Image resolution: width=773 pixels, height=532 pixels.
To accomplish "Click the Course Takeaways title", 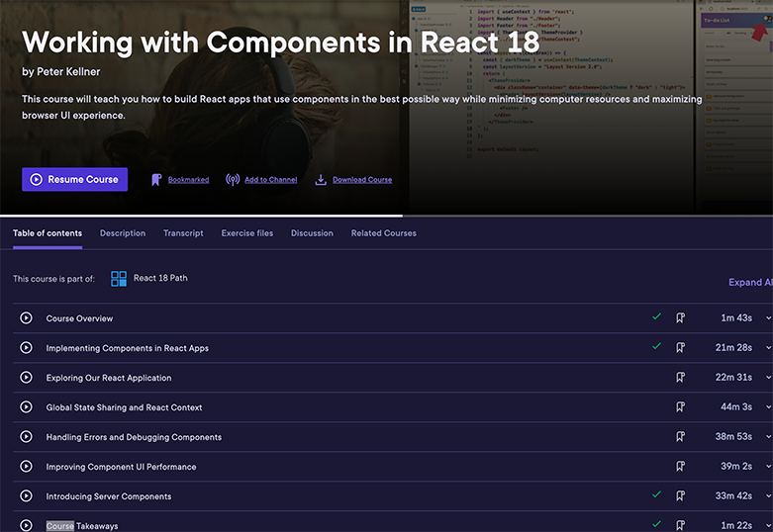I will click(x=82, y=526).
